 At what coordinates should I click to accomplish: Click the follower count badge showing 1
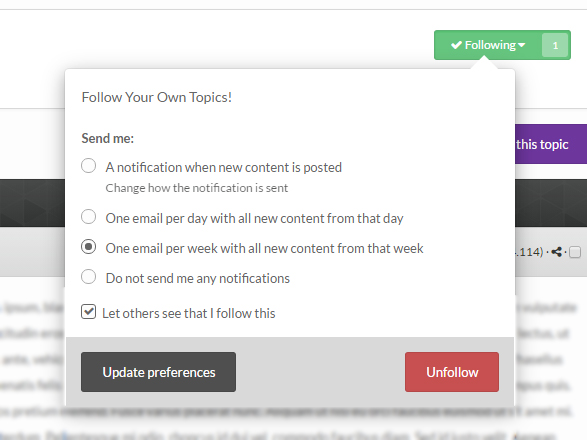(555, 45)
